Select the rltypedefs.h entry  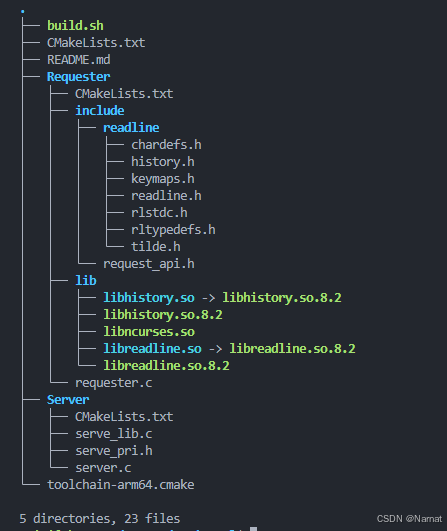point(173,230)
